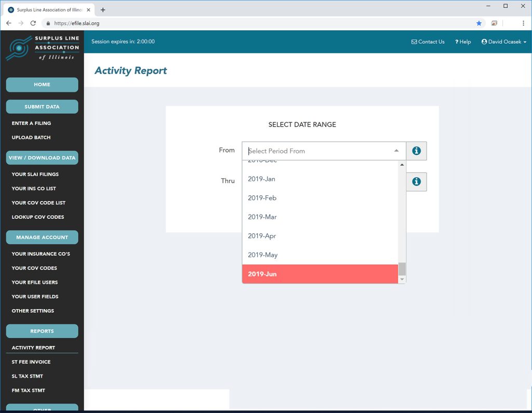The height and width of the screenshot is (413, 532).
Task: Select 2019-Mar from the period list
Action: point(320,217)
